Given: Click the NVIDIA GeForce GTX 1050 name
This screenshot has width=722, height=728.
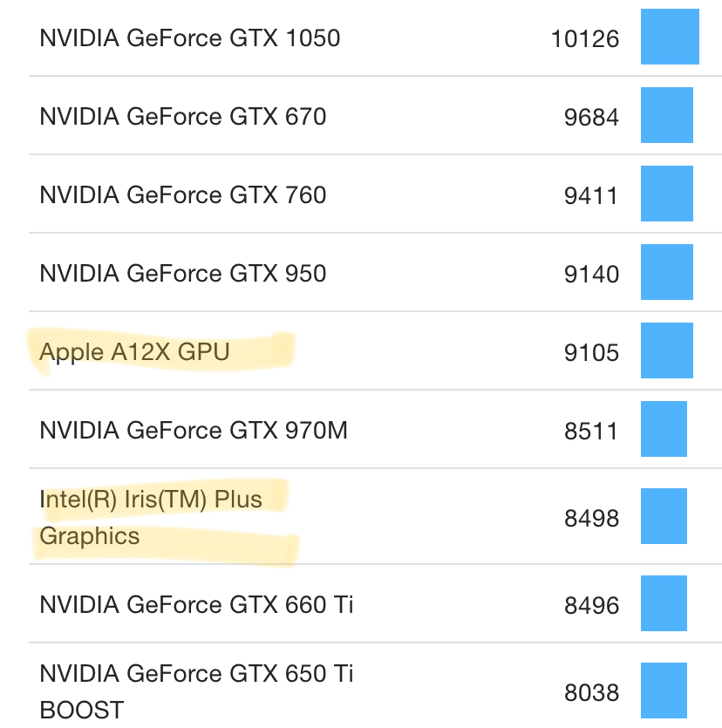Looking at the screenshot, I should coord(189,37).
